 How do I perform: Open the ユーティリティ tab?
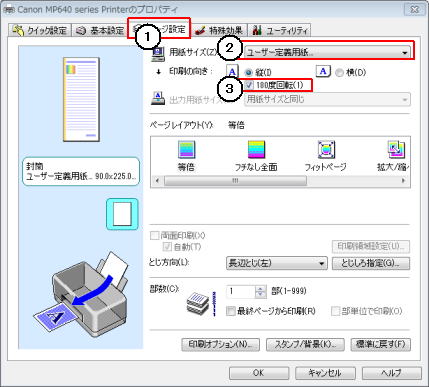click(x=280, y=30)
